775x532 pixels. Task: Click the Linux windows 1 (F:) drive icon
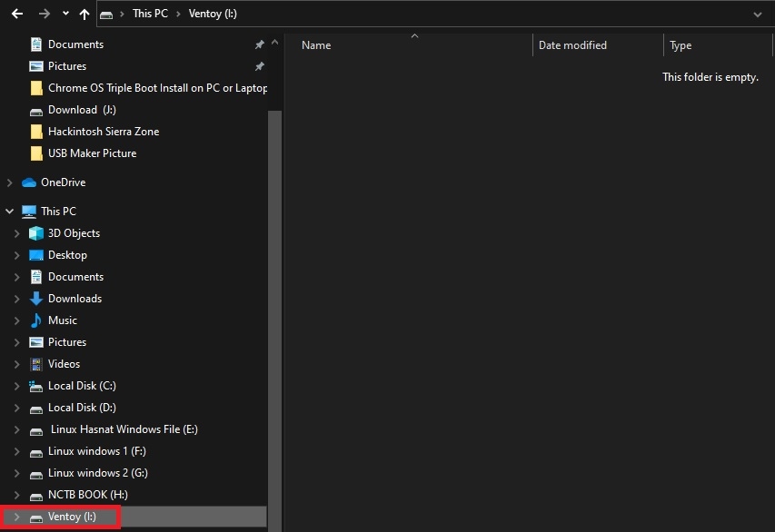pyautogui.click(x=36, y=453)
